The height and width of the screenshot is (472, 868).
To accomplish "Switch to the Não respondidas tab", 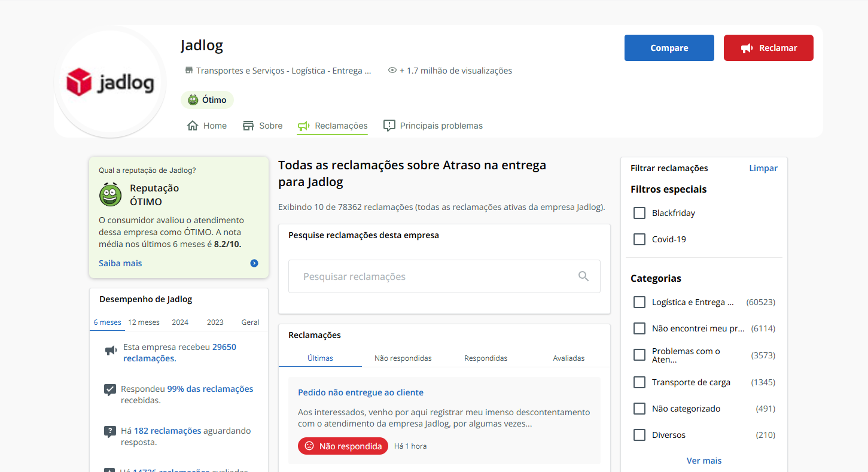I will point(403,358).
